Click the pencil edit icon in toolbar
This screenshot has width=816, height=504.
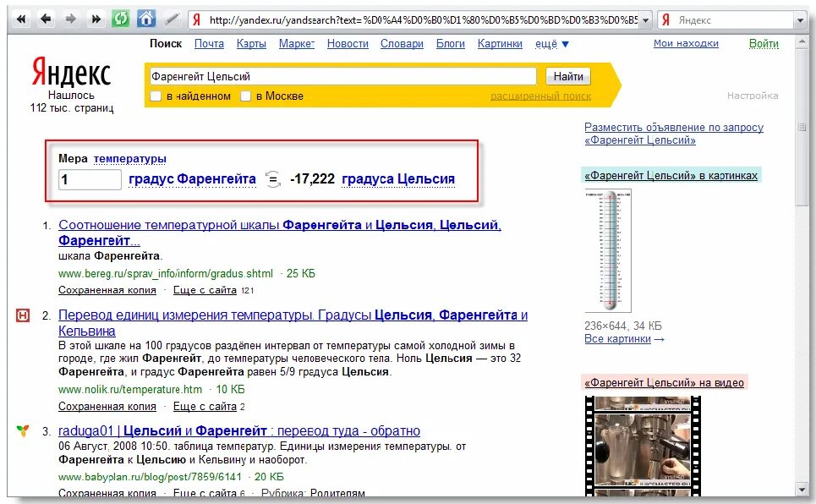172,19
